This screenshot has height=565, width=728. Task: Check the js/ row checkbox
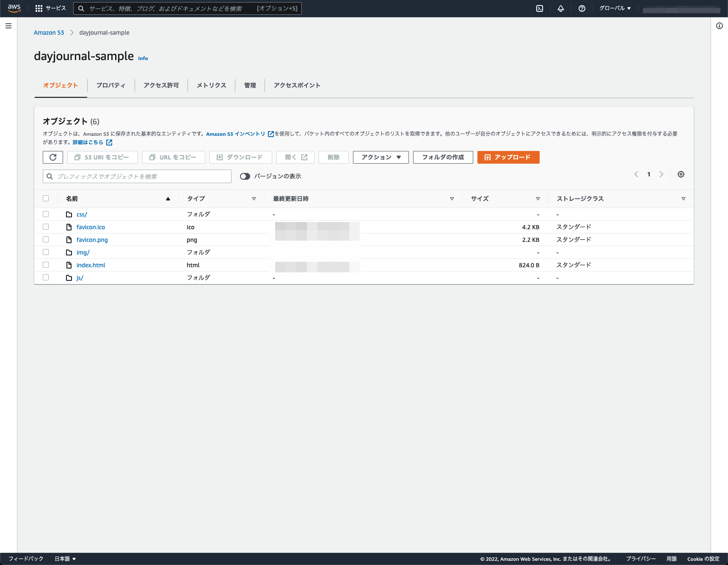(46, 277)
